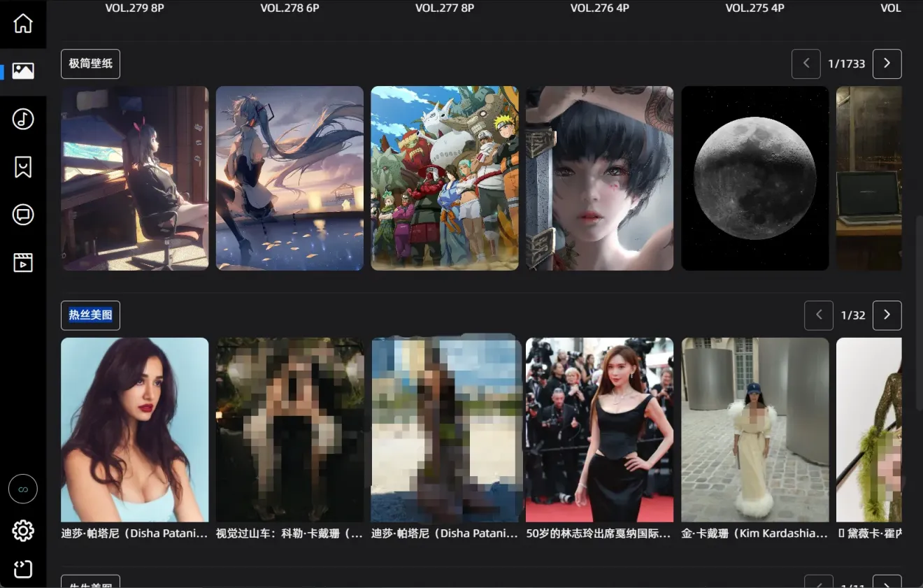Viewport: 923px width, 588px height.
Task: Open the VOL.279 8P album title
Action: (134, 8)
